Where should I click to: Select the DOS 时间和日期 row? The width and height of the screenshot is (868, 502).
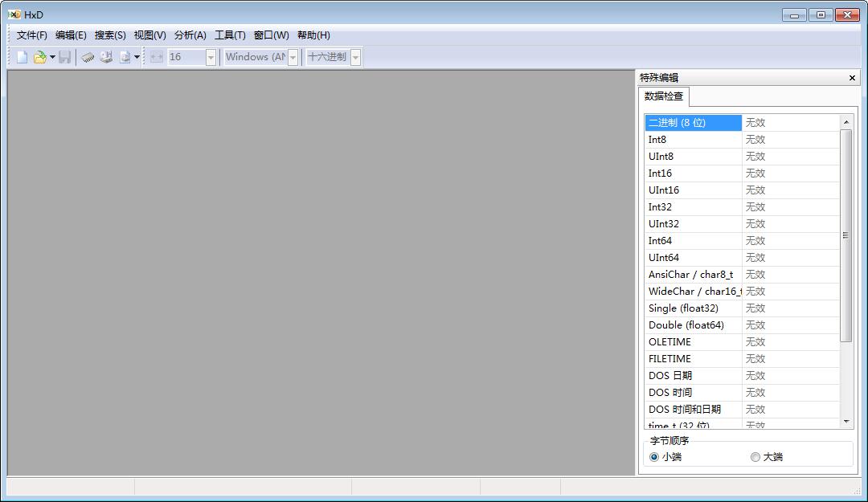click(742, 410)
